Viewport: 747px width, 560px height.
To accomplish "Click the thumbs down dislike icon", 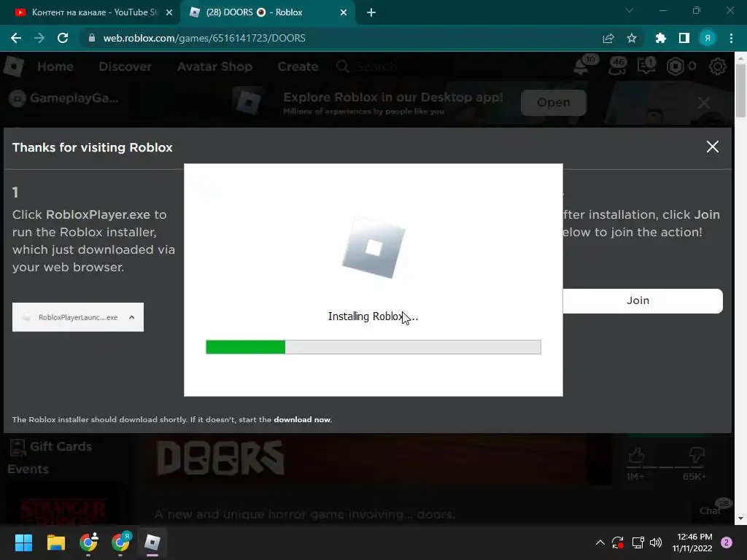I will pos(697,455).
